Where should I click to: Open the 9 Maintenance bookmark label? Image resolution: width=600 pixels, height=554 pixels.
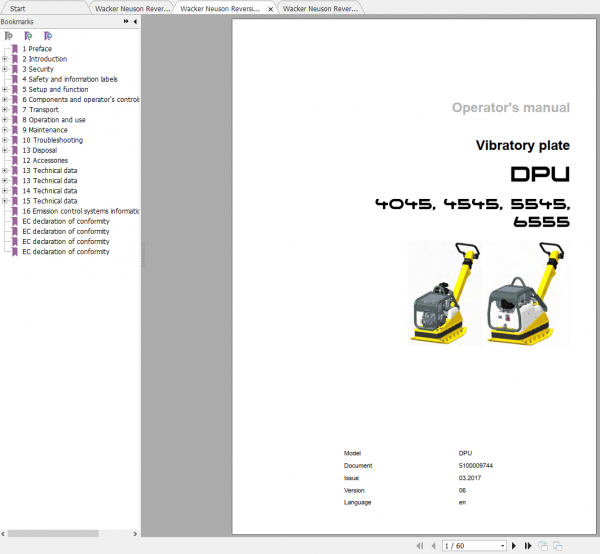click(45, 130)
